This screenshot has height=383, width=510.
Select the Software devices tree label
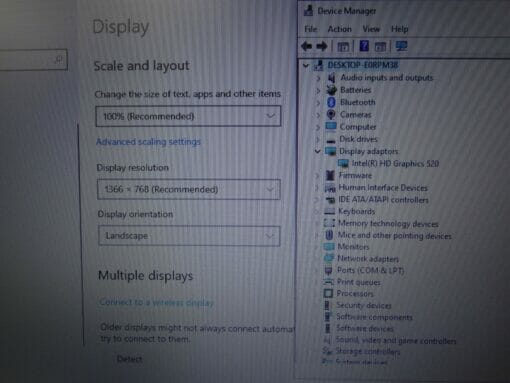click(x=365, y=328)
